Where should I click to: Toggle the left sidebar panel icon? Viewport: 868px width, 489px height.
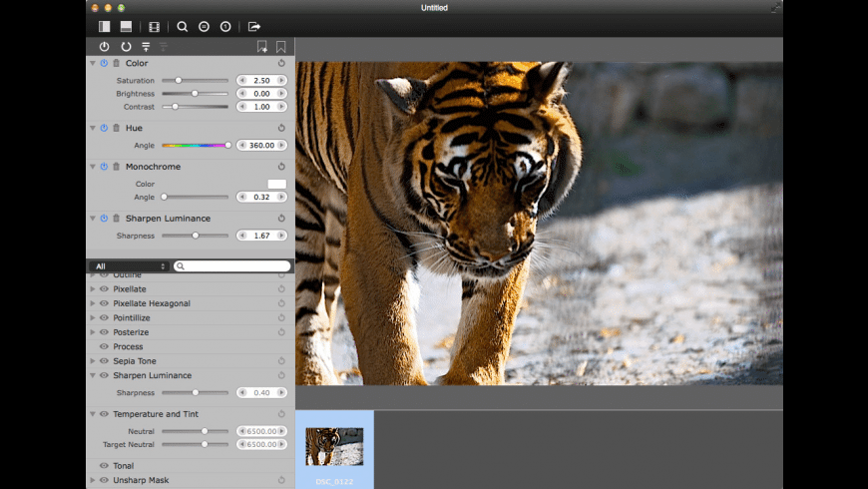tap(104, 26)
